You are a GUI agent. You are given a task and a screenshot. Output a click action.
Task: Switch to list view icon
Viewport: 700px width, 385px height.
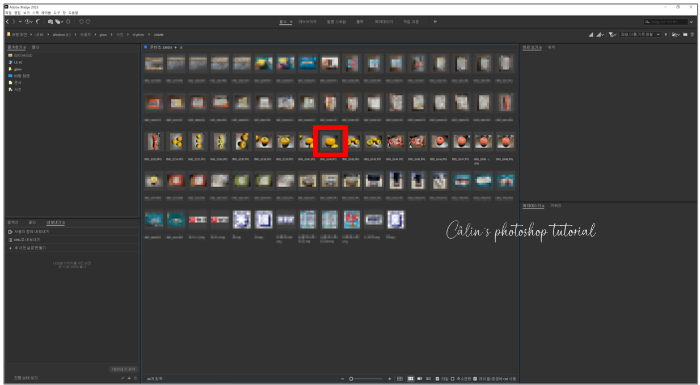[429, 379]
